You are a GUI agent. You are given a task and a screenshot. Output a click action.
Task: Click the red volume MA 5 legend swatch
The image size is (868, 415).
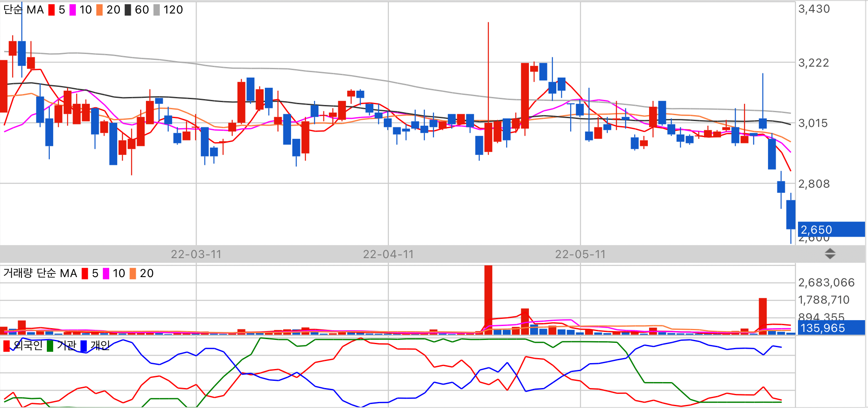85,273
